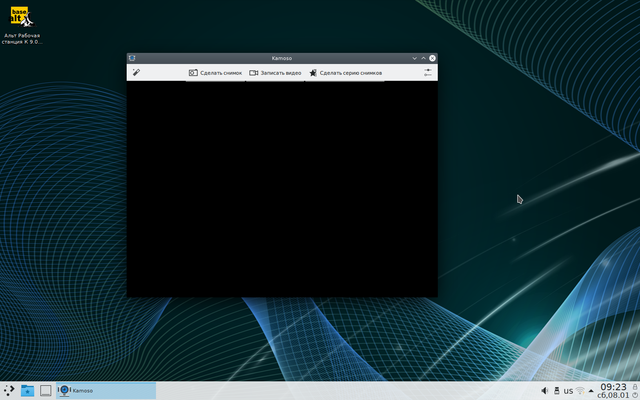
Task: Minimize the Kamoso window
Action: (414, 58)
